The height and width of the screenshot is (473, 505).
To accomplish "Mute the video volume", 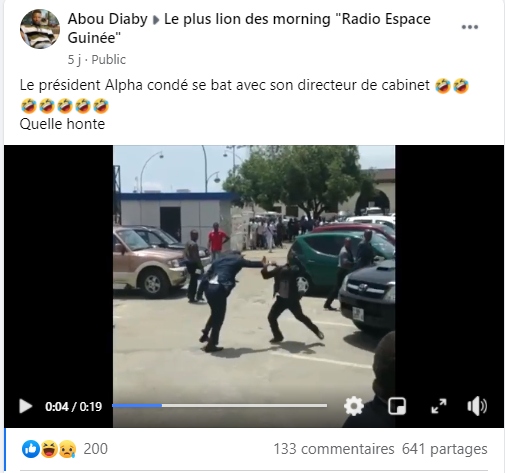I will (x=477, y=406).
